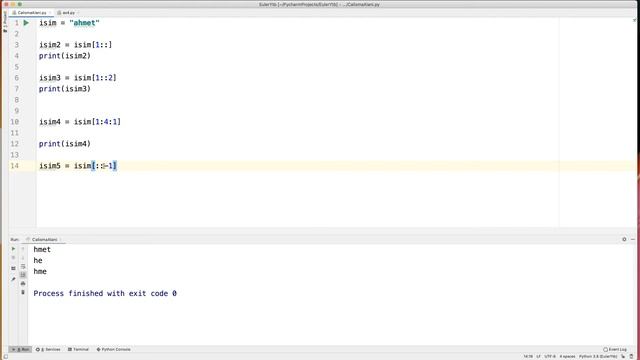Click the pin tab icon in Run panel

(x=13, y=279)
